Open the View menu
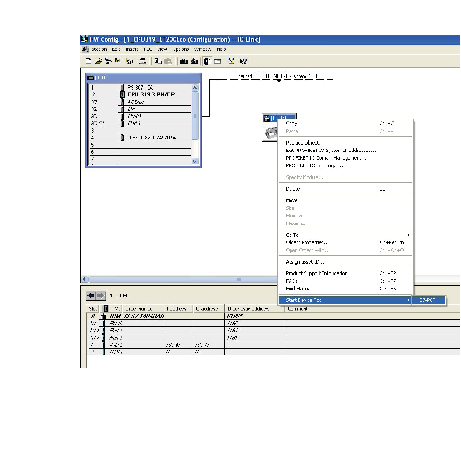The height and width of the screenshot is (476, 461). point(162,49)
